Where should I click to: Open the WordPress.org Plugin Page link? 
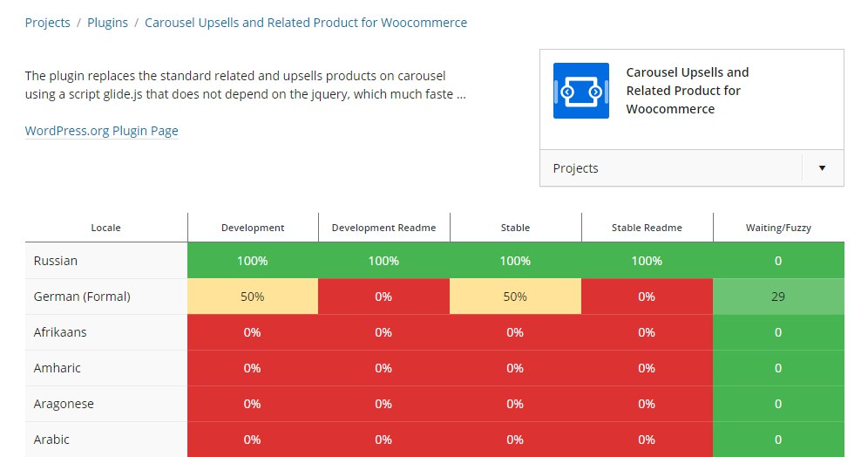coord(101,131)
